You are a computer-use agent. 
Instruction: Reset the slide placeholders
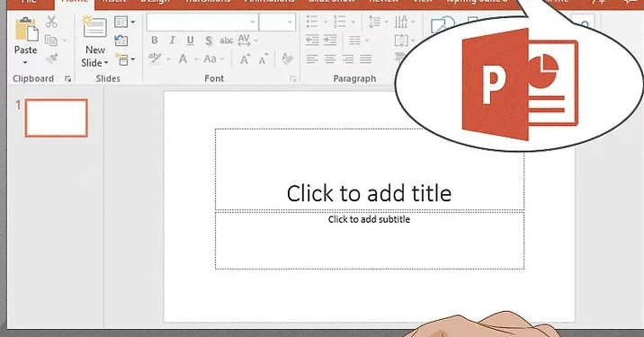point(121,40)
